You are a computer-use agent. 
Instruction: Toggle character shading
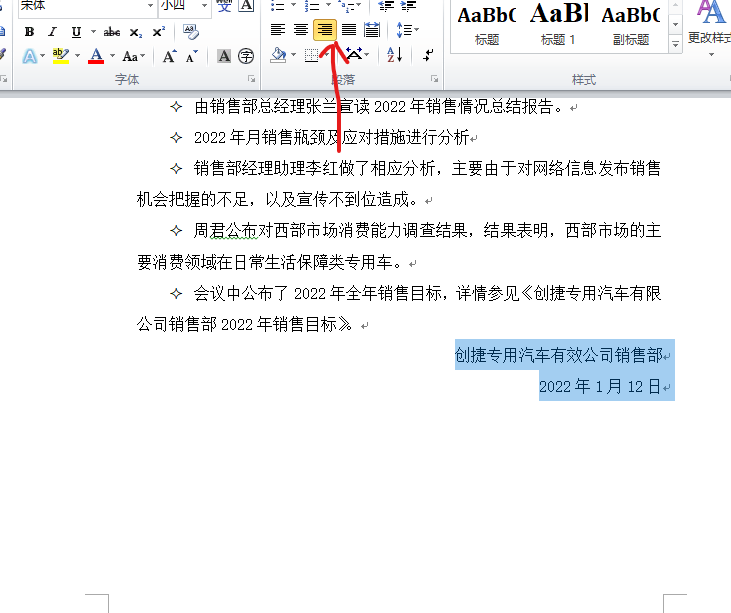(x=224, y=56)
